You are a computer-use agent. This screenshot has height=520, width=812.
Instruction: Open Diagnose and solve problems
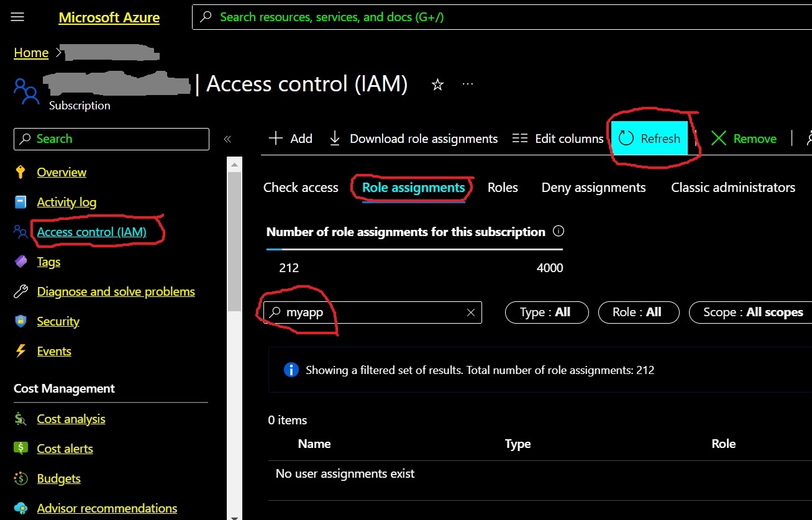click(116, 291)
